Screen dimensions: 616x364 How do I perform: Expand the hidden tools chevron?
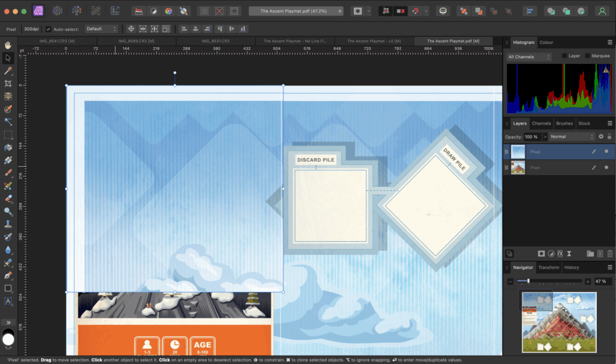click(x=8, y=322)
